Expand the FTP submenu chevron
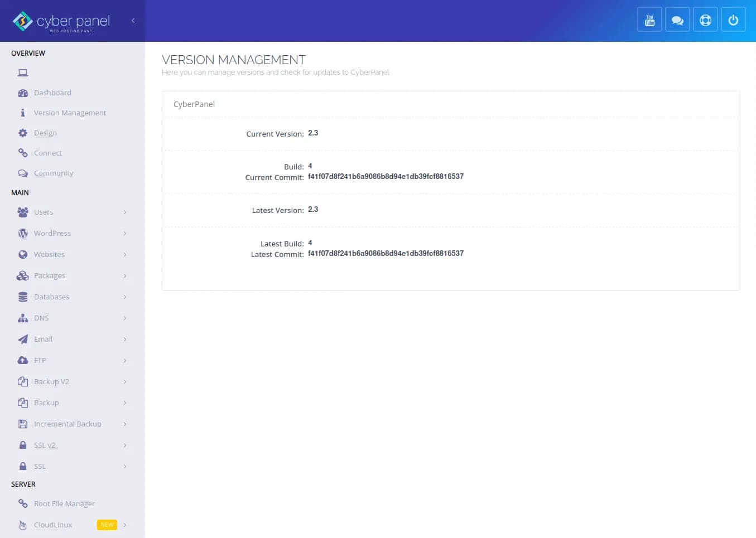Screen dimensions: 756x538 pos(125,360)
